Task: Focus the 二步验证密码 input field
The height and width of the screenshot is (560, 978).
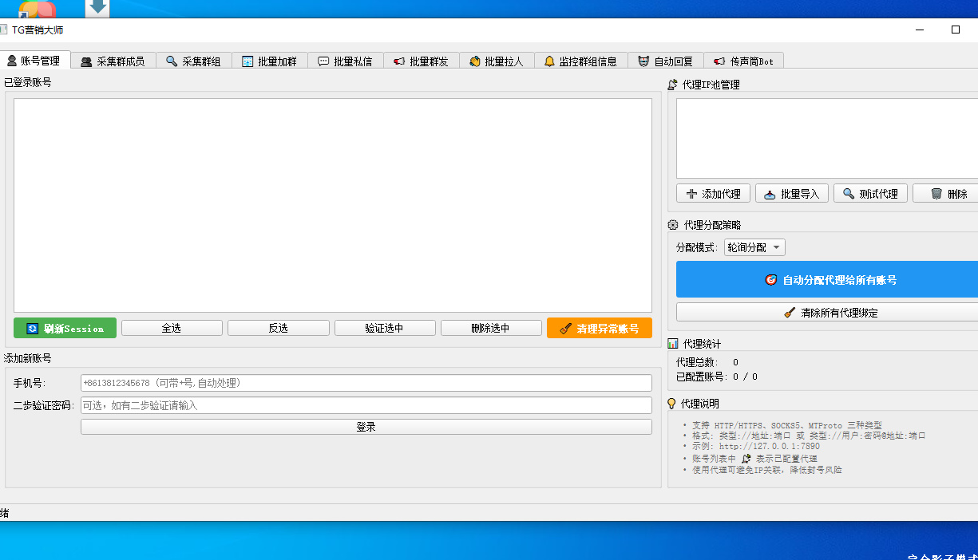Action: pyautogui.click(x=366, y=405)
